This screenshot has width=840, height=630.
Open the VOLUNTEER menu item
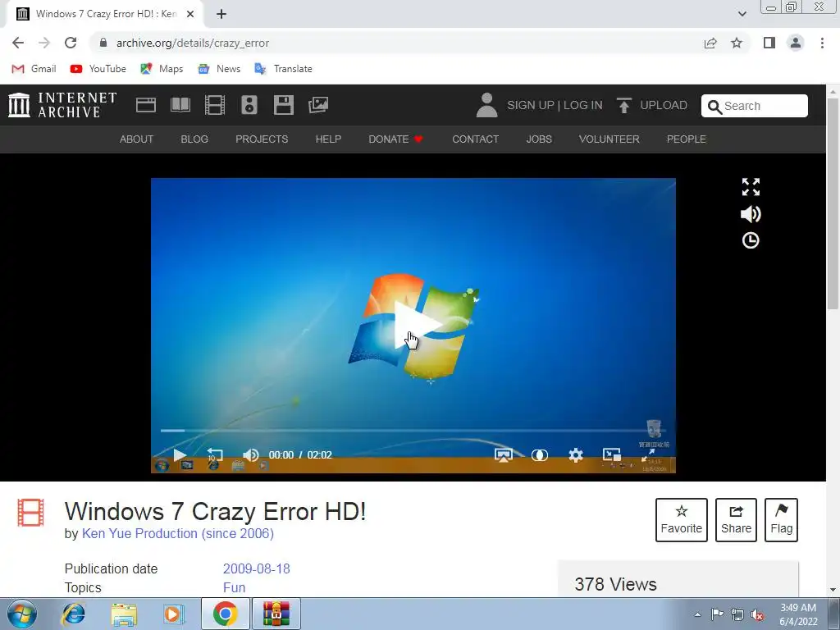(609, 139)
